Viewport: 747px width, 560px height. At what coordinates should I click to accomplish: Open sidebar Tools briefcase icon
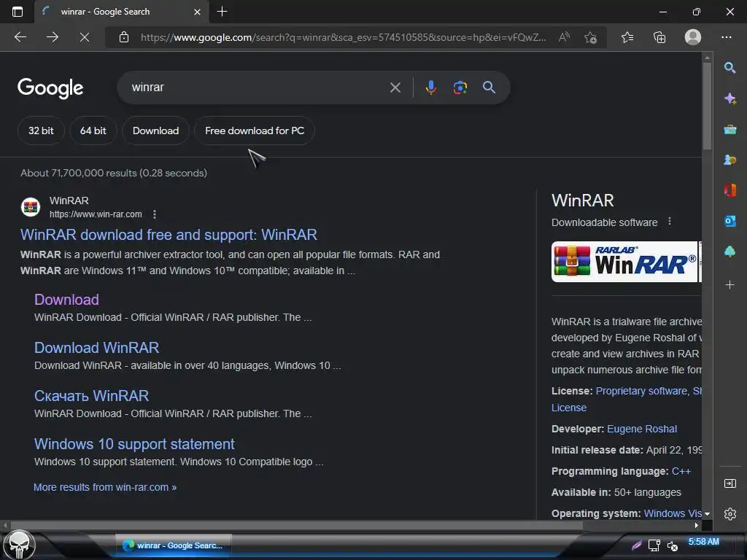(x=729, y=130)
